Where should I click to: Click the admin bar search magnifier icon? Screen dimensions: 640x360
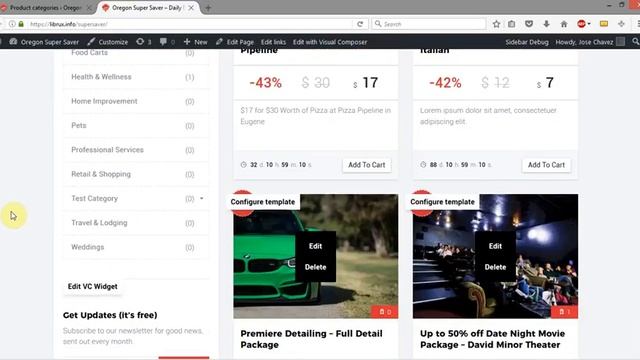click(635, 42)
